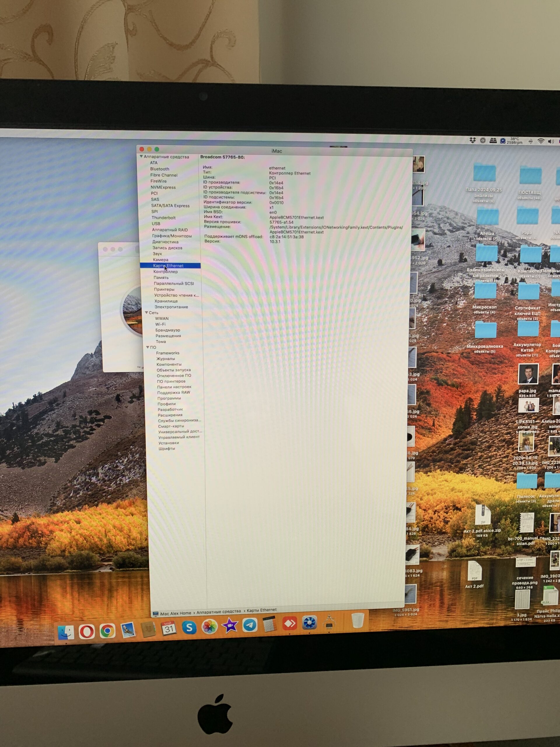Open the ПОСТАВЩ desktop folder
This screenshot has height=747, width=560.
tap(530, 176)
